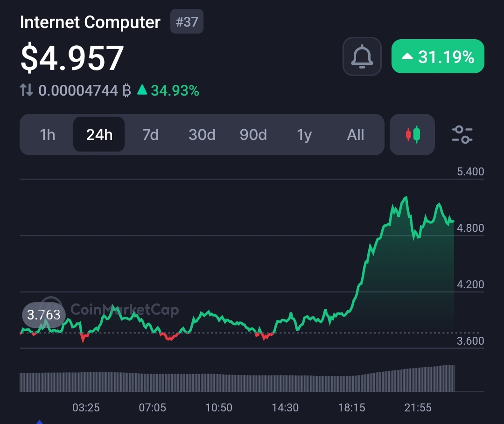The image size is (504, 424).
Task: Tap the #37 rank badge
Action: tap(187, 21)
